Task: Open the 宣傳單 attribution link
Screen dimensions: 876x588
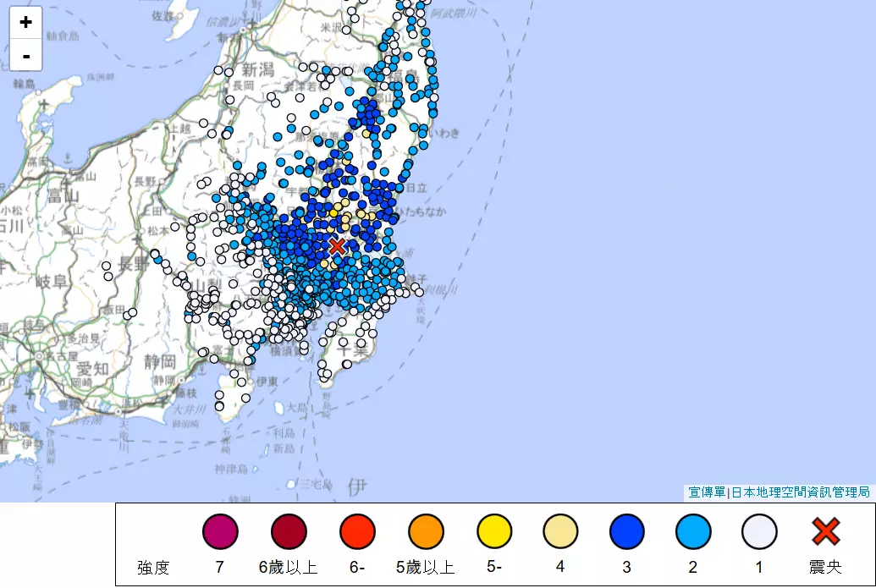Action: click(706, 492)
